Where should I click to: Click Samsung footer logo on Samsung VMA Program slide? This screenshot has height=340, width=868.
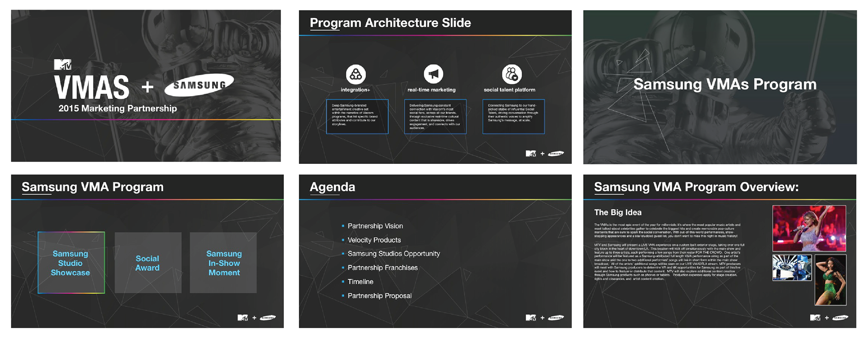point(268,318)
